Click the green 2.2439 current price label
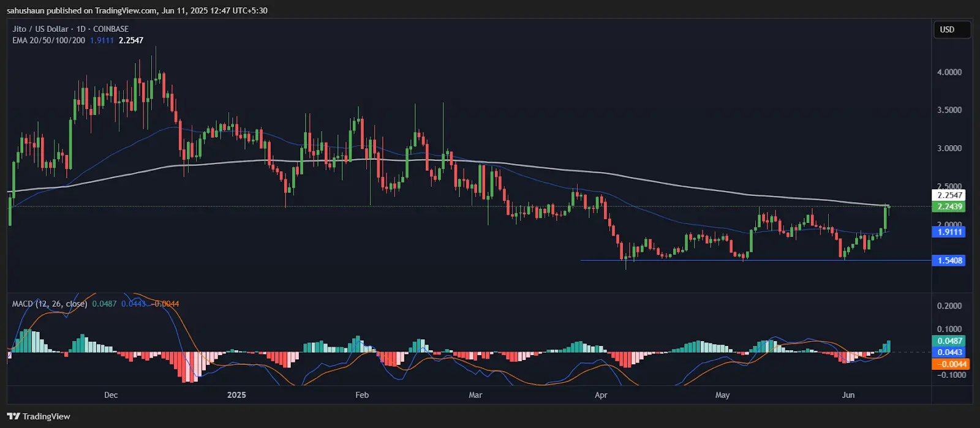The width and height of the screenshot is (980, 428). coord(949,206)
